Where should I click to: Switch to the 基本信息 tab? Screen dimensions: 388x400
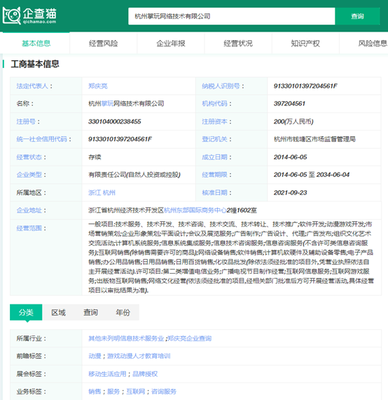[x=36, y=43]
